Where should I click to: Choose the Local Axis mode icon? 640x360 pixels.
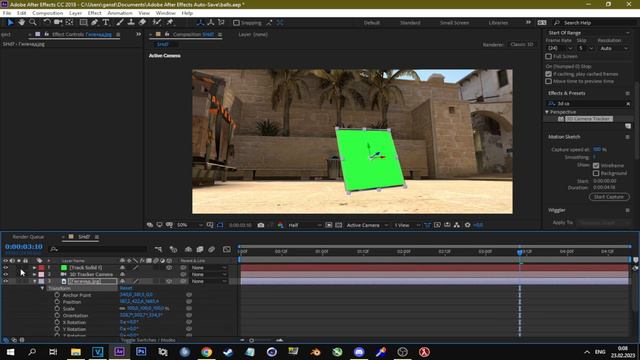point(200,22)
